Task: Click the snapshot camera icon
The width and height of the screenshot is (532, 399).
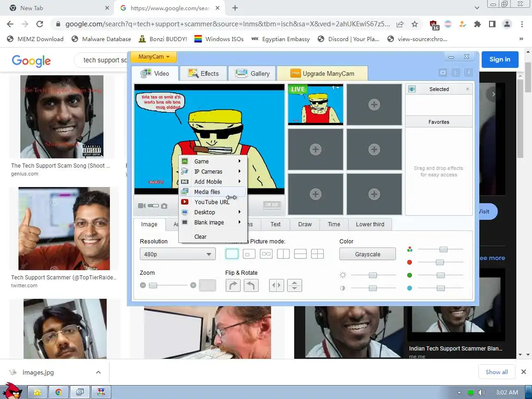Action: 164,206
